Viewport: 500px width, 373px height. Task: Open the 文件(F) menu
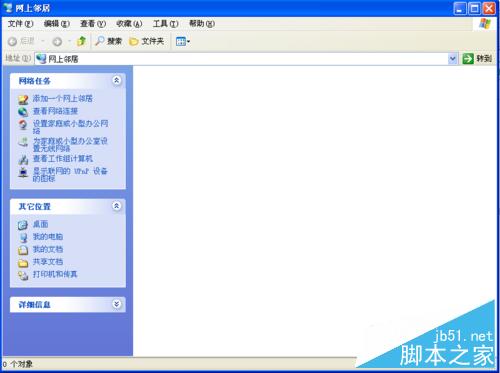click(20, 24)
